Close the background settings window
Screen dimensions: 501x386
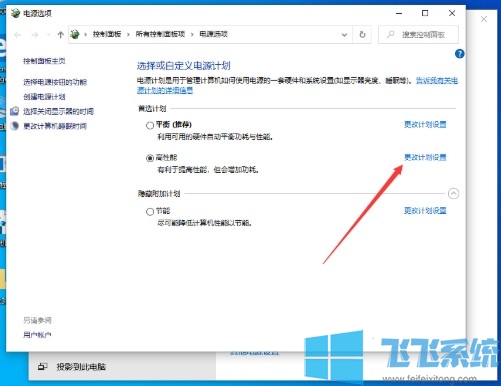point(484,19)
